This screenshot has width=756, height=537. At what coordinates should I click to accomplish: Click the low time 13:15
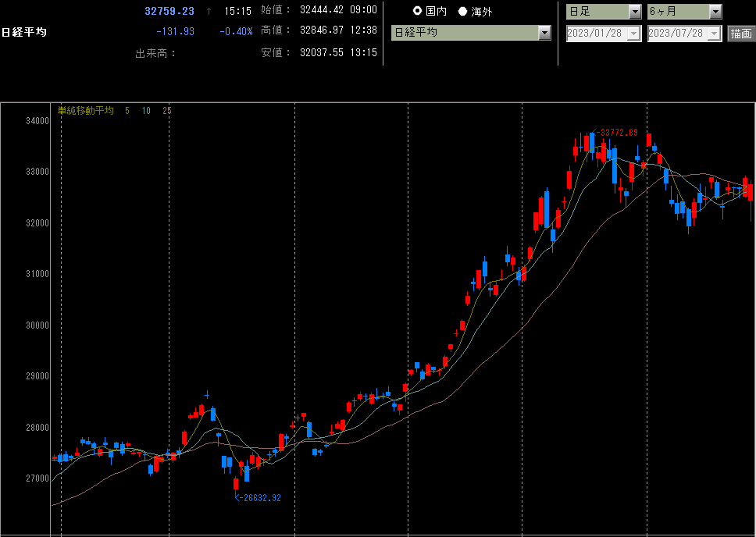(x=363, y=52)
